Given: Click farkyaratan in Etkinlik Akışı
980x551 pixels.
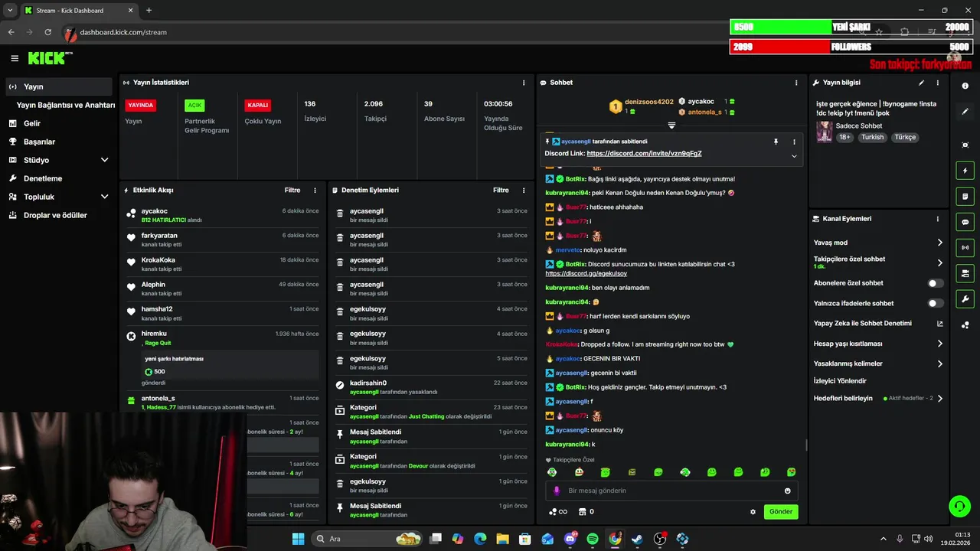Looking at the screenshot, I should [x=159, y=236].
